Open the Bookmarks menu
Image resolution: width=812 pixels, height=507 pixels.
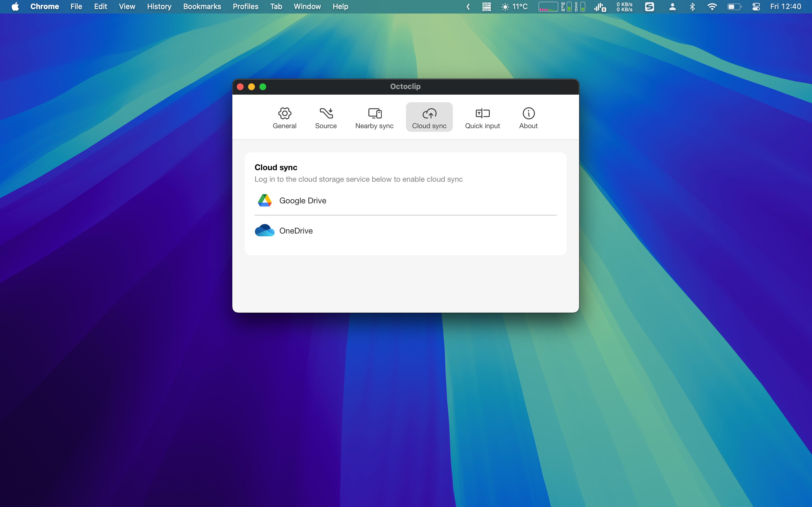click(202, 7)
